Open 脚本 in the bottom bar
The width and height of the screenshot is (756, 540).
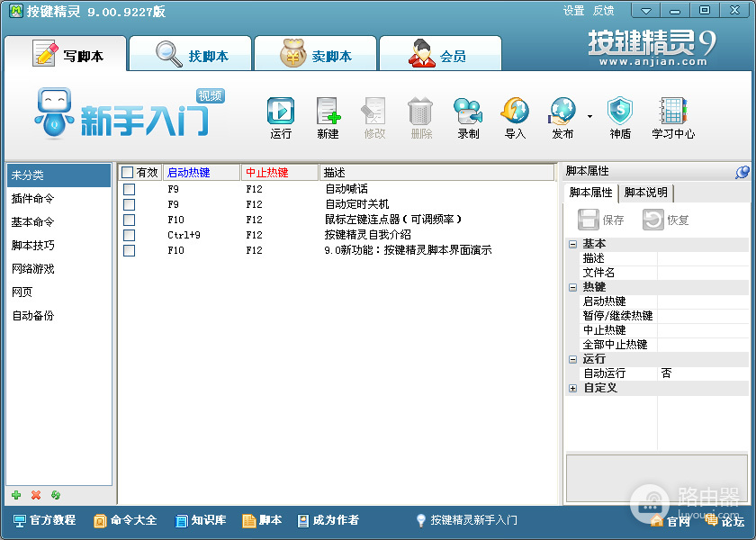(x=262, y=520)
